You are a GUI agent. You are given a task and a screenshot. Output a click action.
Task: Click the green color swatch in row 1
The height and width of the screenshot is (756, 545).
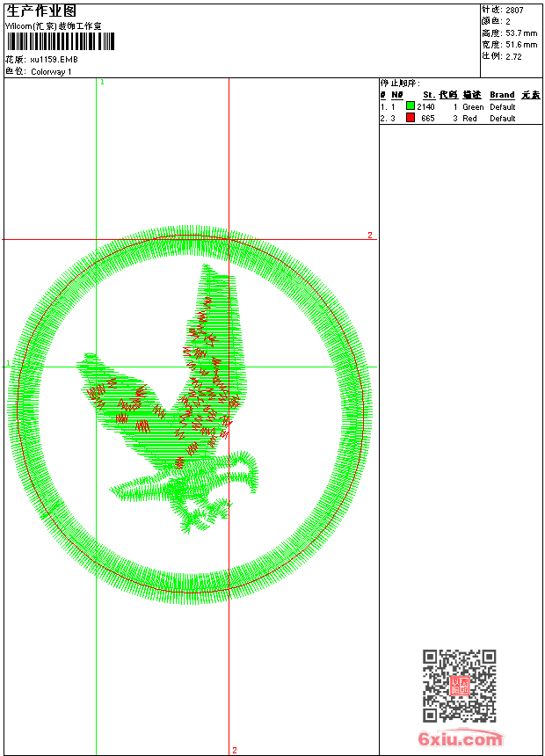point(411,106)
